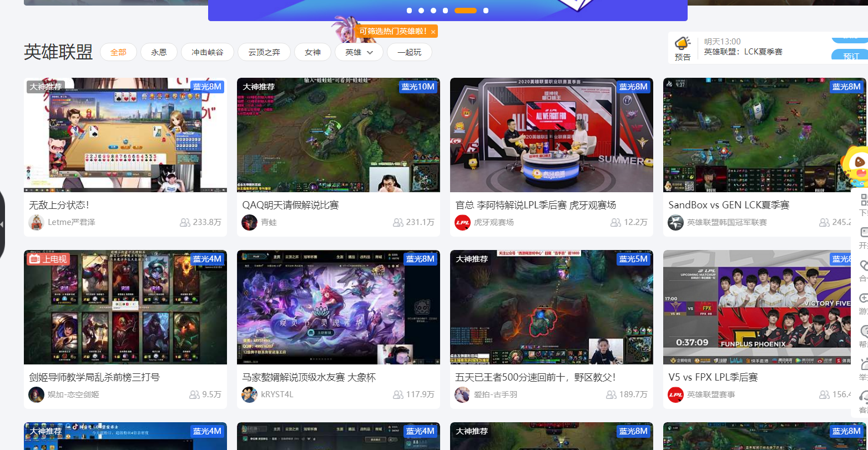Select the 永恩 filter tag
The image size is (868, 450).
[159, 52]
